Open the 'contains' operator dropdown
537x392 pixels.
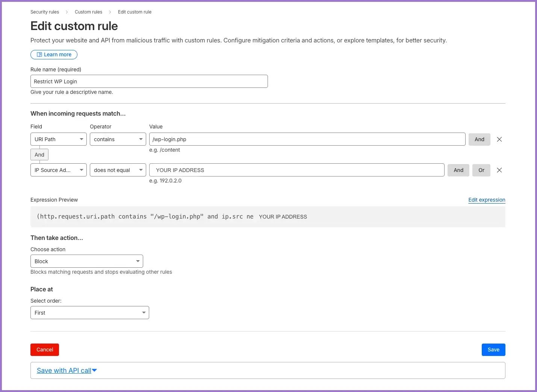coord(118,139)
